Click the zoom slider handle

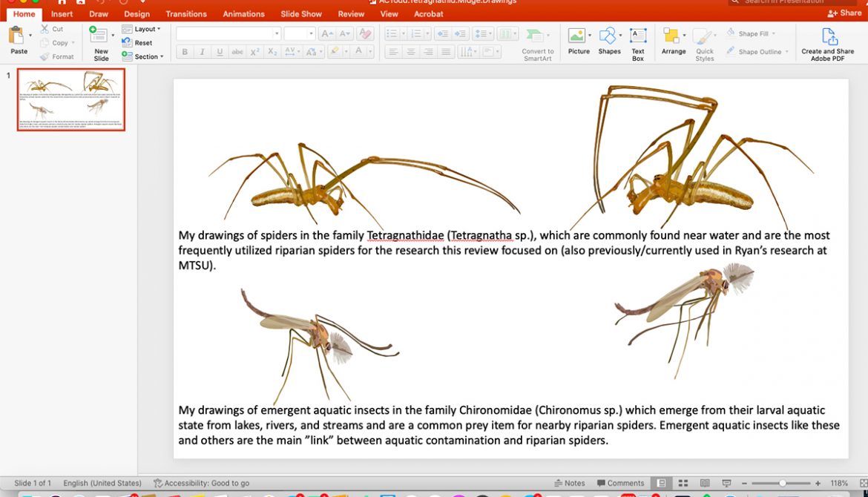click(x=782, y=484)
